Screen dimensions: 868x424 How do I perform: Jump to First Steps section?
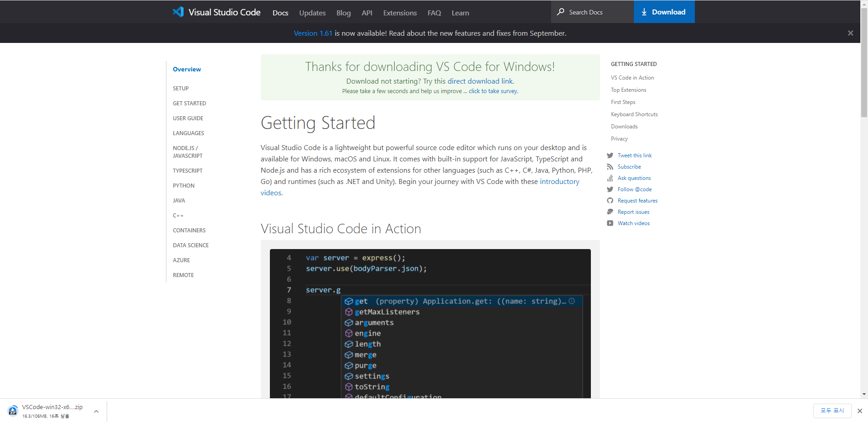coord(623,102)
